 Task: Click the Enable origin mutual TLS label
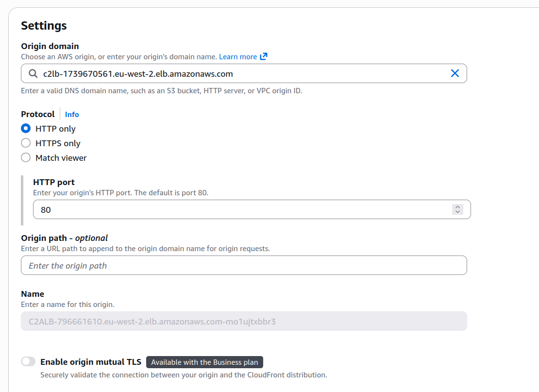(91, 362)
